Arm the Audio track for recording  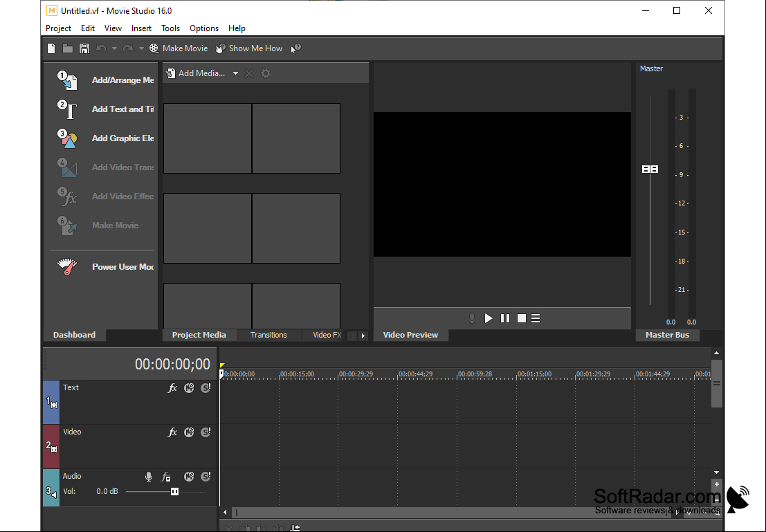149,477
